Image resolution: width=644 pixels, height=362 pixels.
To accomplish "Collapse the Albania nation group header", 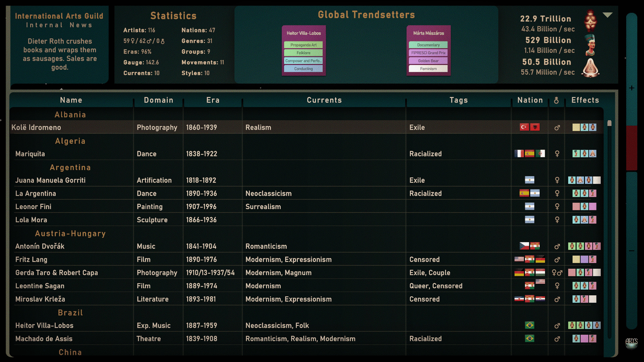I will pyautogui.click(x=70, y=115).
